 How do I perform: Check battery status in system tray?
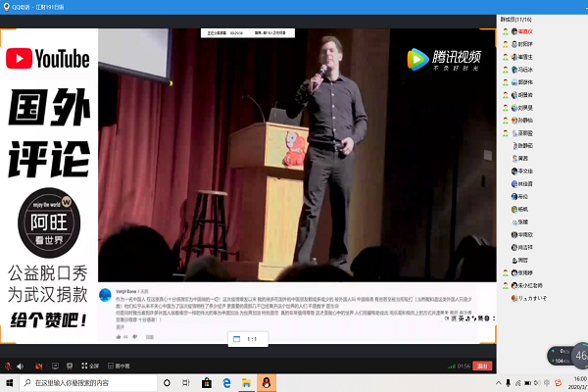pos(527,383)
